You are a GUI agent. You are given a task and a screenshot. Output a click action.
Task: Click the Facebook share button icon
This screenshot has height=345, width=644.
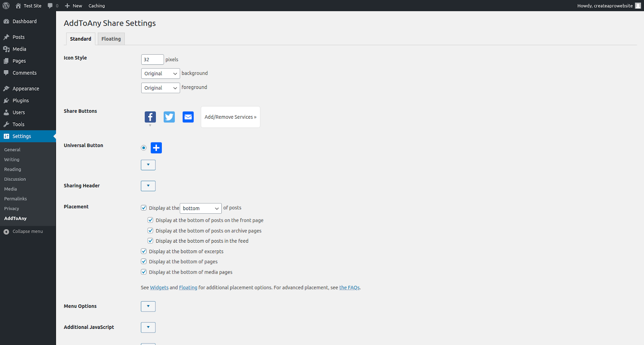pos(150,117)
